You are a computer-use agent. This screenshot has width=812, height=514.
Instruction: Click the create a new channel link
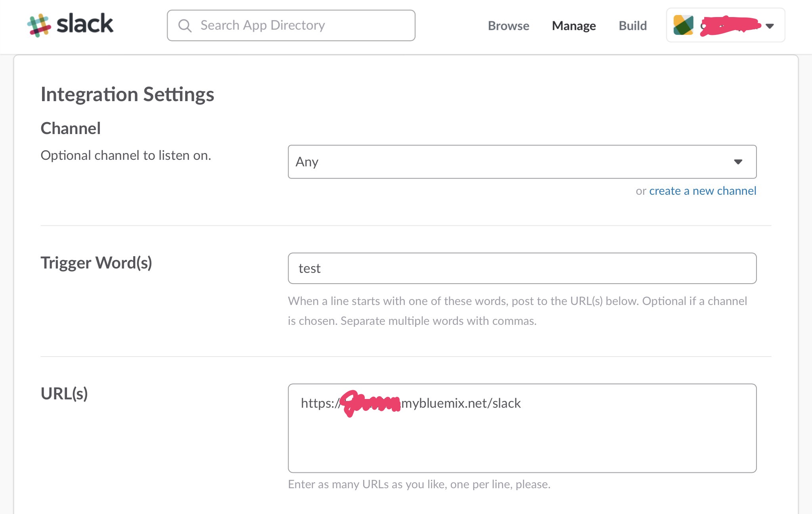click(702, 191)
